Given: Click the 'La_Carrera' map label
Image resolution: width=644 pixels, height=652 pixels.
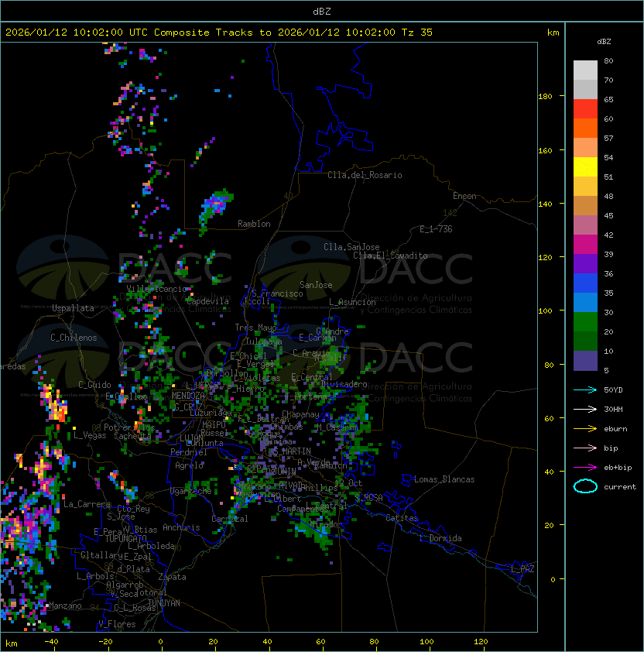Looking at the screenshot, I should (87, 504).
